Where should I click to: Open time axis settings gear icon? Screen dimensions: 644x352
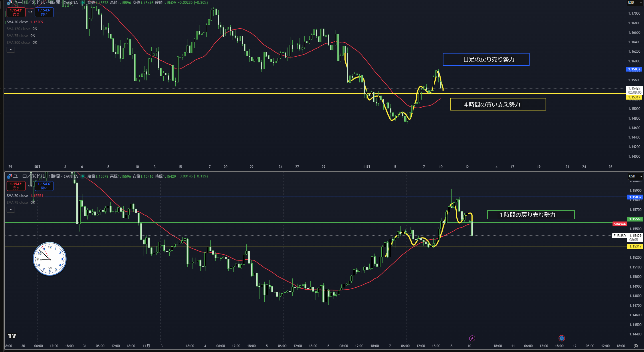tap(636, 346)
